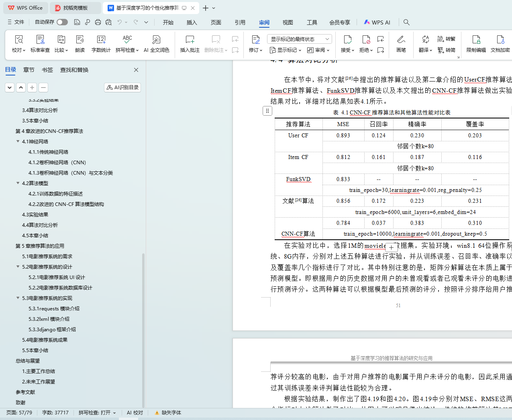Open the 书签 tab in sidebar

tap(47, 70)
